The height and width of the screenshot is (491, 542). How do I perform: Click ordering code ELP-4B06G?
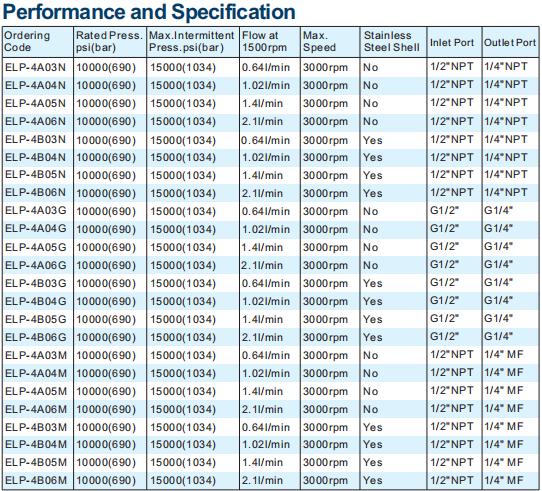(x=36, y=337)
